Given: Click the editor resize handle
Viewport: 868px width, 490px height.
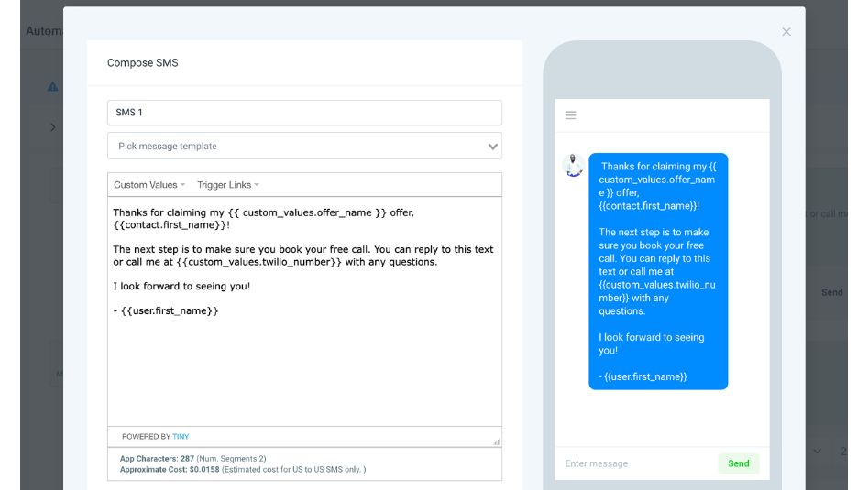Looking at the screenshot, I should (497, 441).
